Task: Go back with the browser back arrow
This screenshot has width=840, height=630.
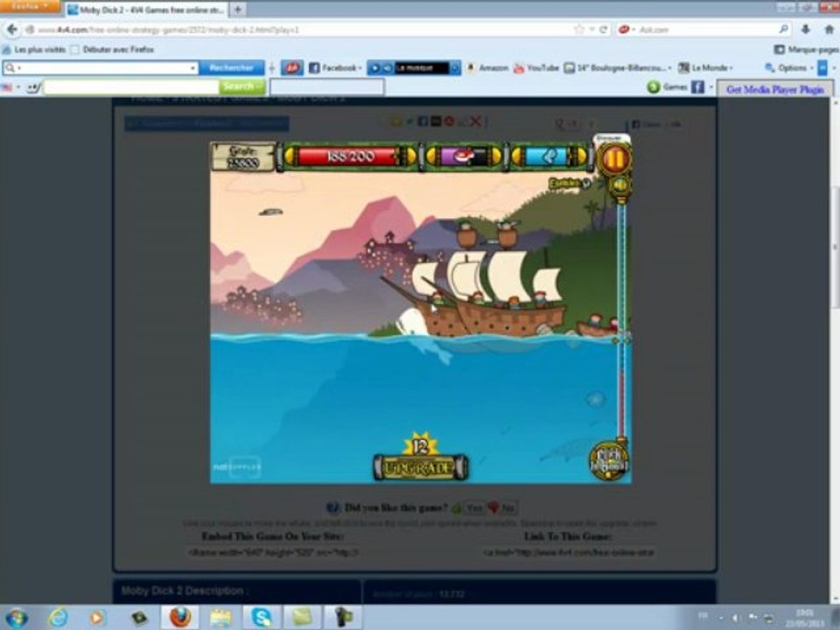Action: (12, 30)
